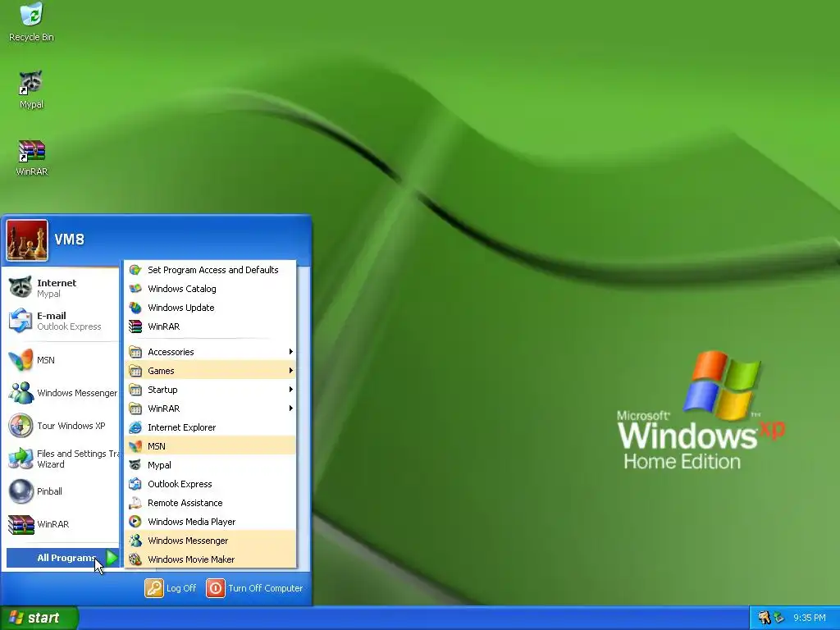
Task: Click Files and Settings Transfer Wizard icon
Action: [21, 459]
